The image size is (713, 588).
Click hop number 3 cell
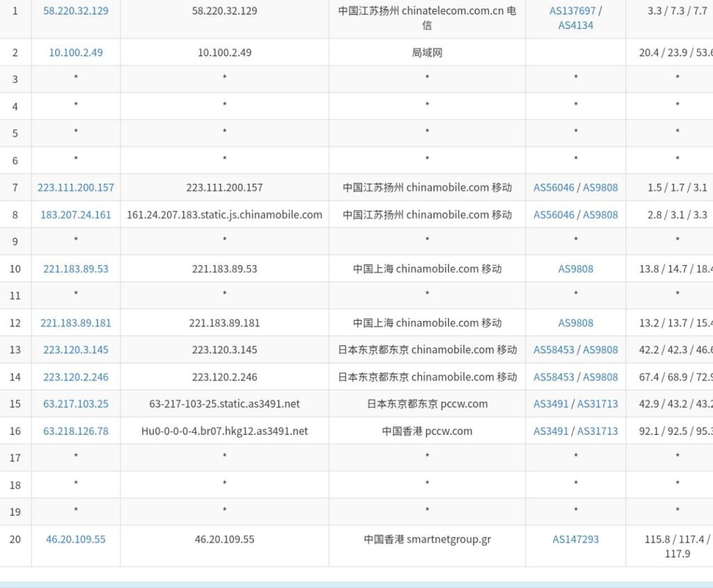tap(15, 79)
